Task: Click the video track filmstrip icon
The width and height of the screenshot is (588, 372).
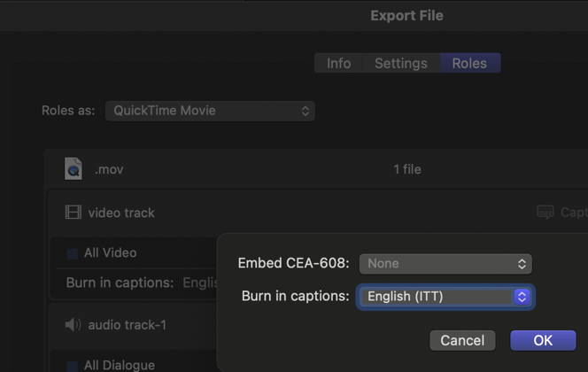Action: click(x=73, y=213)
